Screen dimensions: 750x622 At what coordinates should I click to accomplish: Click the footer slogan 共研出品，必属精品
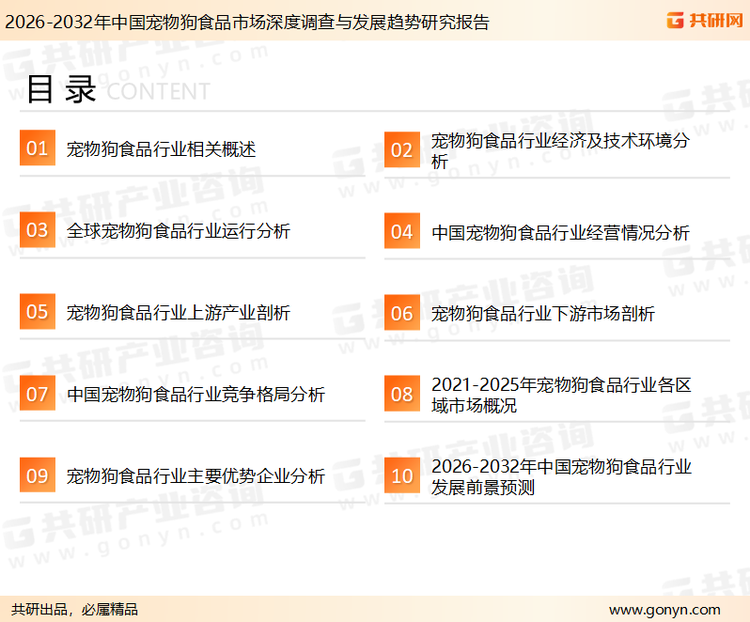tap(75, 610)
